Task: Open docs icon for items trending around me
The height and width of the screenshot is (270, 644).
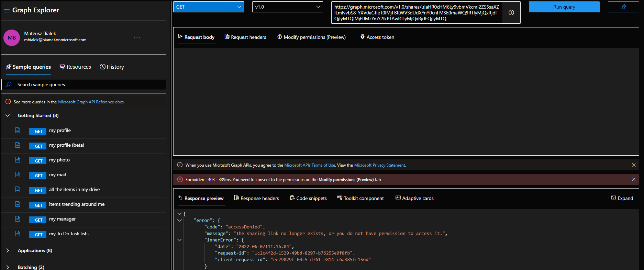Action: pos(18,204)
